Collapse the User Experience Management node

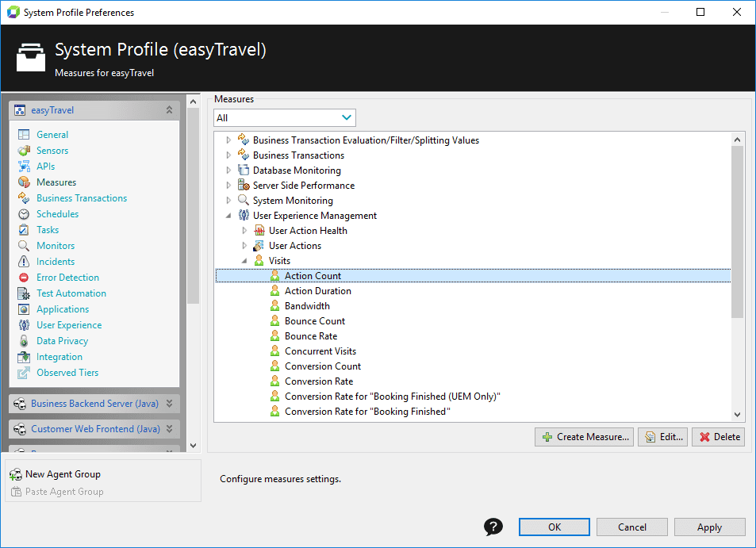pos(228,216)
